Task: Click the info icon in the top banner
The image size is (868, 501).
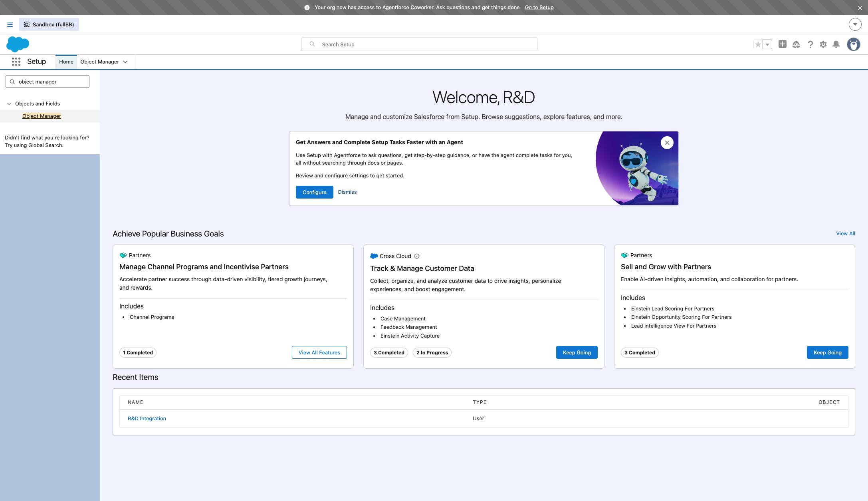Action: pos(307,8)
